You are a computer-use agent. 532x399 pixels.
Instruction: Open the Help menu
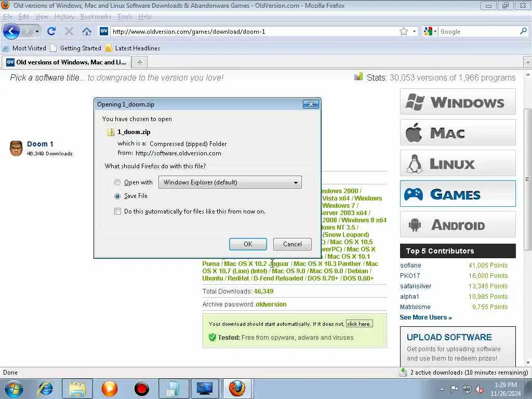pos(145,17)
